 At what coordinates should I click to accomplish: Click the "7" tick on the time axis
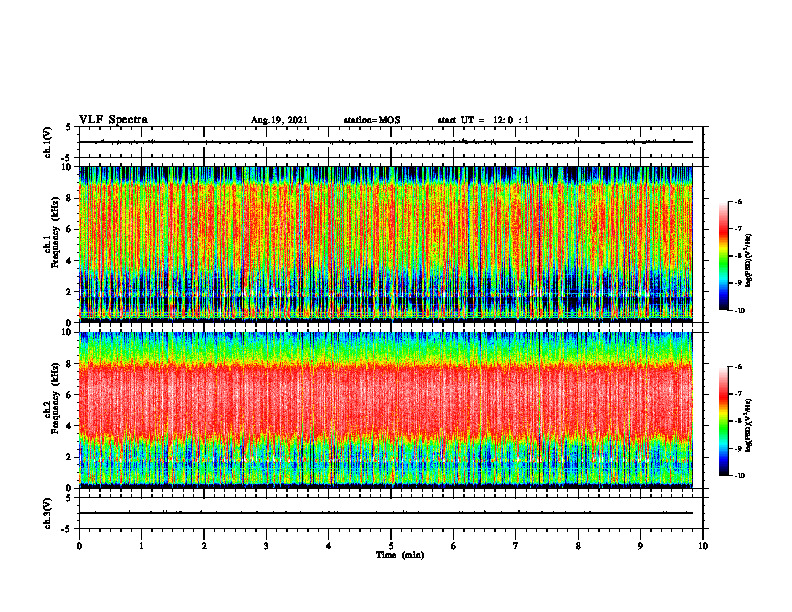[x=516, y=546]
